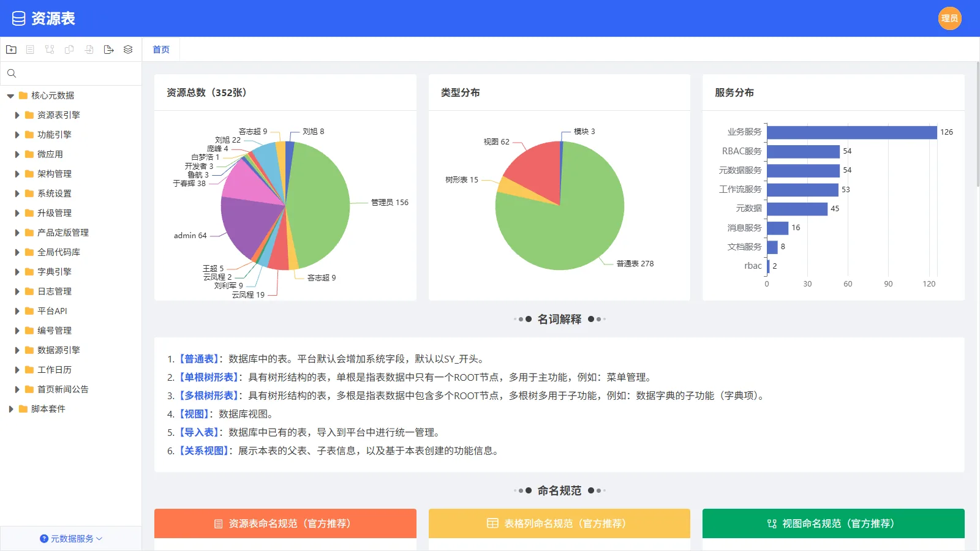The image size is (980, 551).
Task: Click the 【视图】 term link
Action: (x=194, y=414)
